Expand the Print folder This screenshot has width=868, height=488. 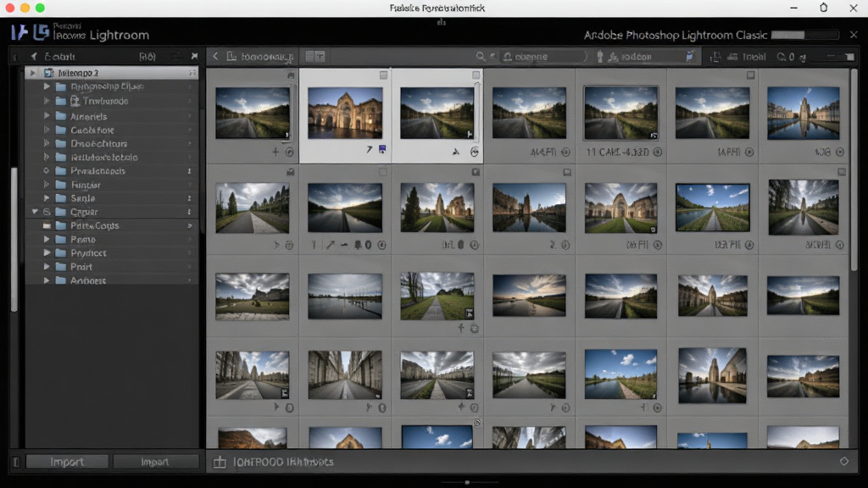point(47,267)
